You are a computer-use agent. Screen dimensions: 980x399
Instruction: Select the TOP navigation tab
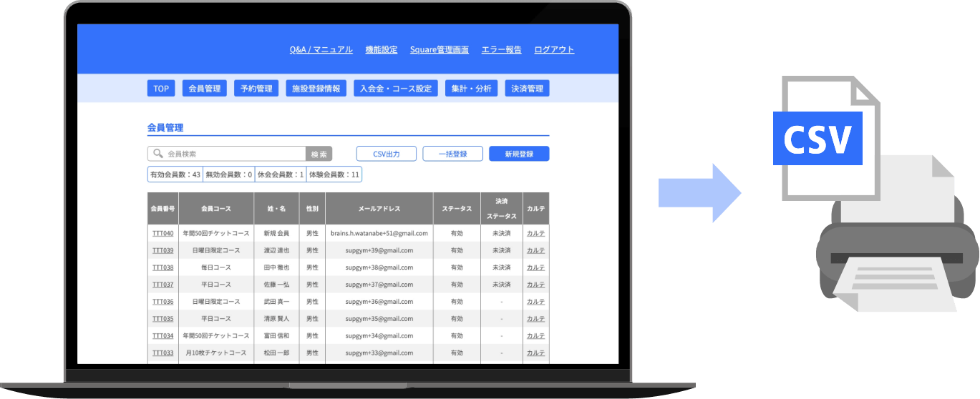coord(161,89)
